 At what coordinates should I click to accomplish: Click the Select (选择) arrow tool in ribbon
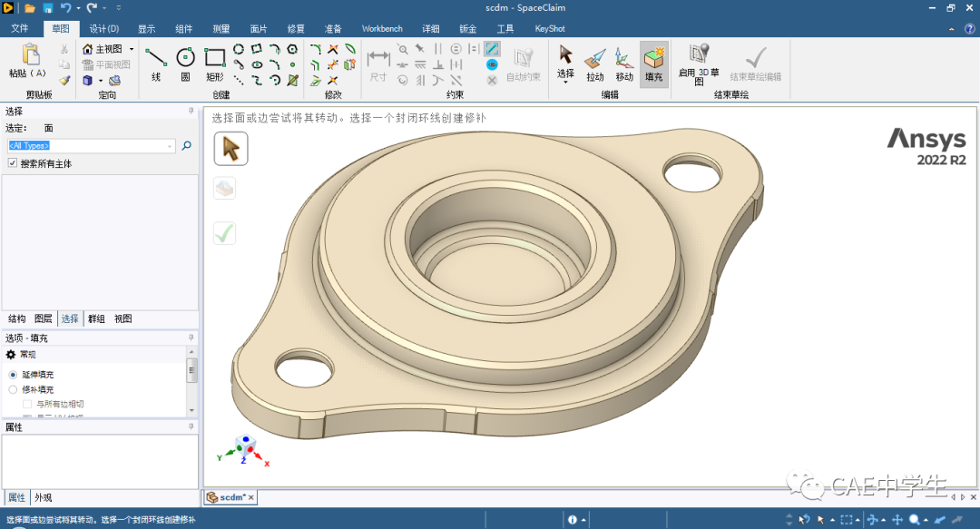(x=565, y=62)
